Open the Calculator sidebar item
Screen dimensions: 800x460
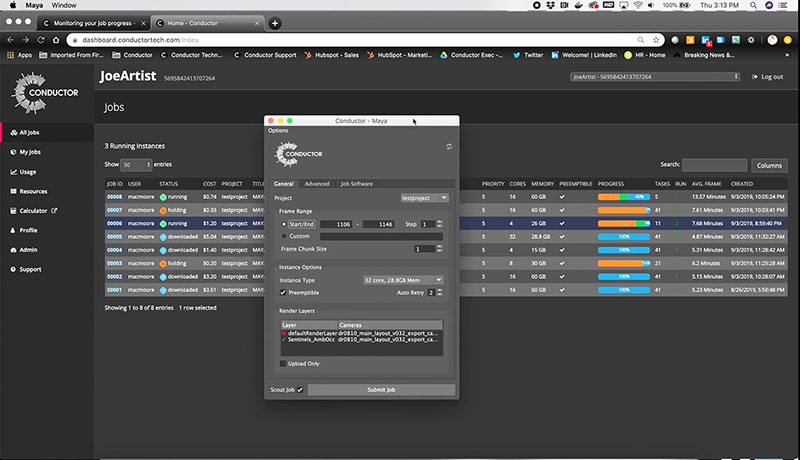[35, 210]
